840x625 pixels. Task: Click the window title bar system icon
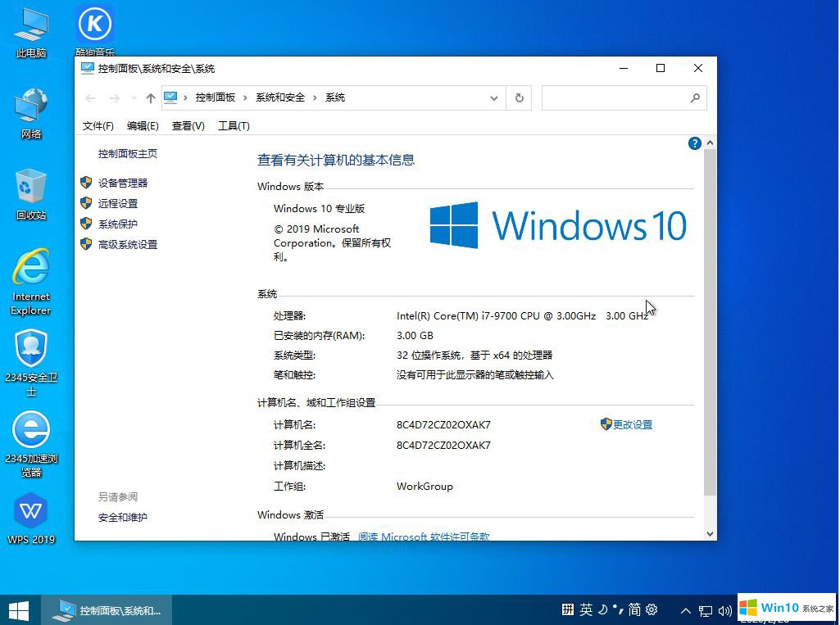pos(87,68)
